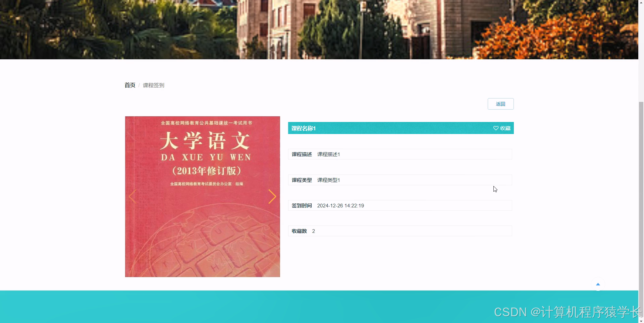Click the 2024-12-26 14:22:19 sign-in time
The image size is (644, 323).
pyautogui.click(x=340, y=206)
